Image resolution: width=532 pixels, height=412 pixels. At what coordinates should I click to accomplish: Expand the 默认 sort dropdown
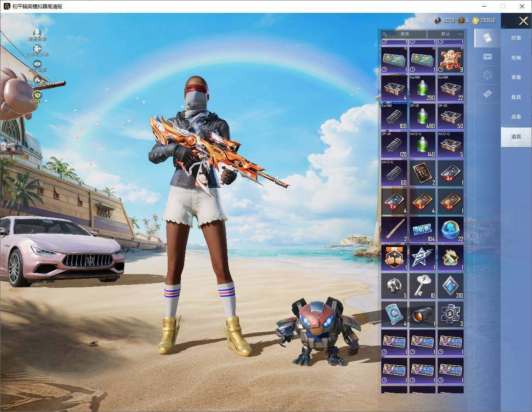click(x=446, y=34)
